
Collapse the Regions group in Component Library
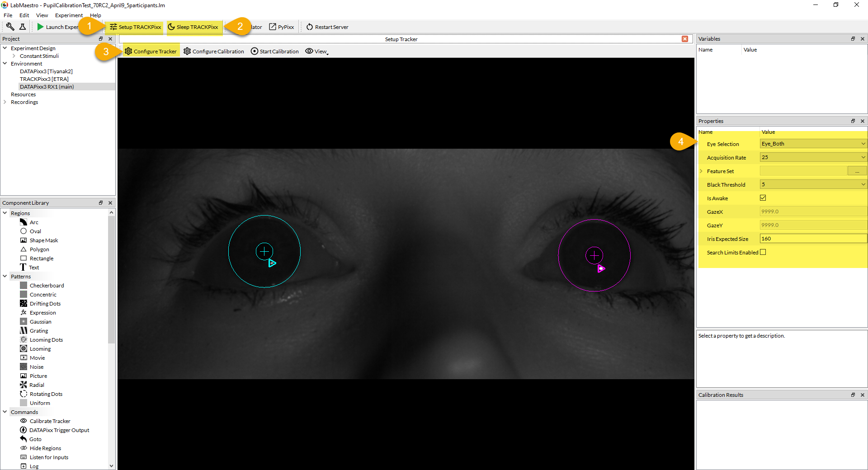click(5, 213)
